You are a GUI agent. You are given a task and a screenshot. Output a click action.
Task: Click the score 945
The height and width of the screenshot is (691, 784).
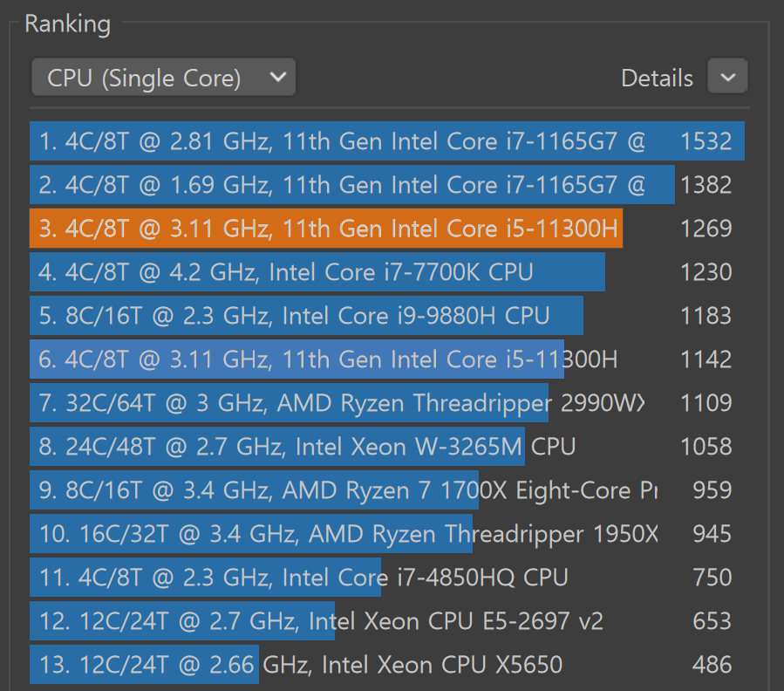coord(712,533)
